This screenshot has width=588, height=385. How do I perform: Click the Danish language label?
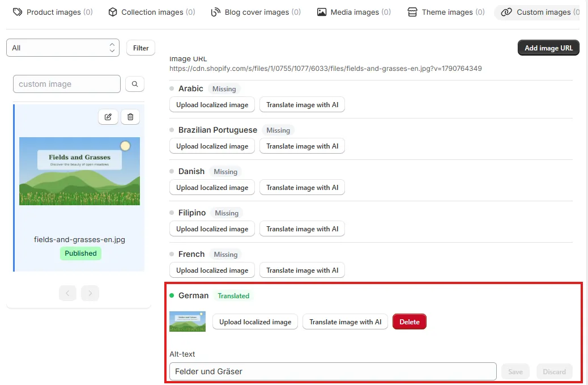click(191, 171)
